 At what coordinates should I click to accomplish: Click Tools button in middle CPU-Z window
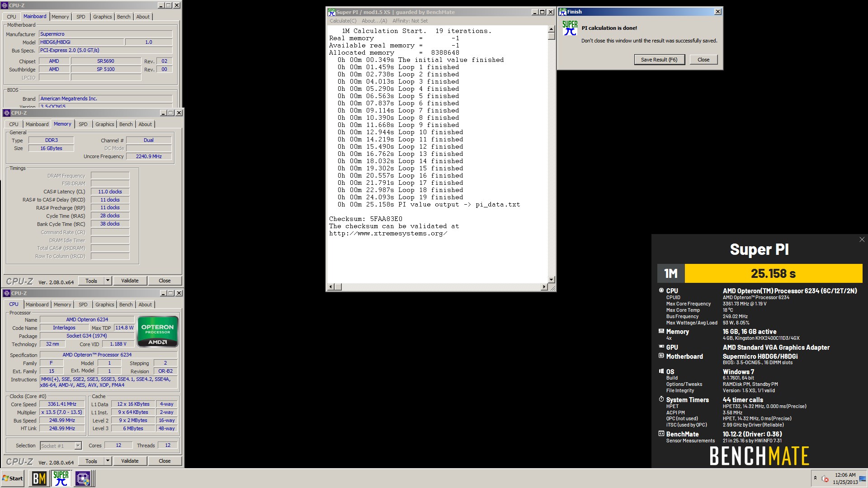coord(91,281)
